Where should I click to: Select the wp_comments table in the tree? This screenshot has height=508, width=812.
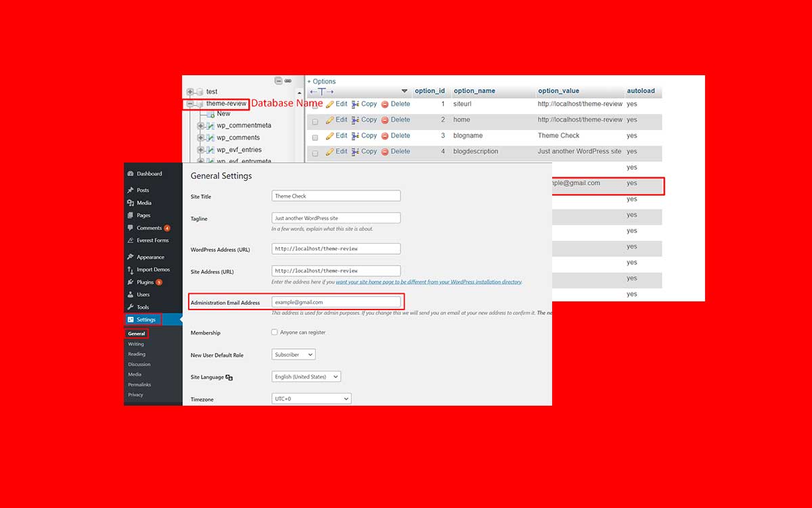(238, 138)
